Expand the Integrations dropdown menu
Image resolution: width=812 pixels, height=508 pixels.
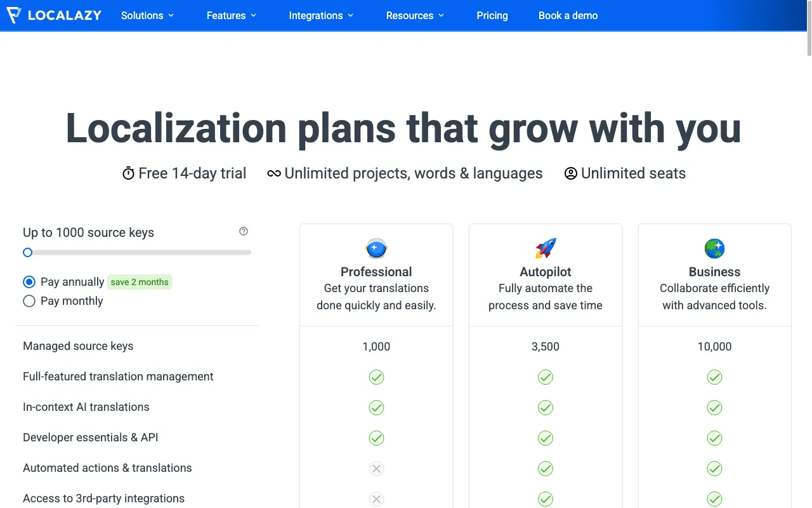click(321, 15)
